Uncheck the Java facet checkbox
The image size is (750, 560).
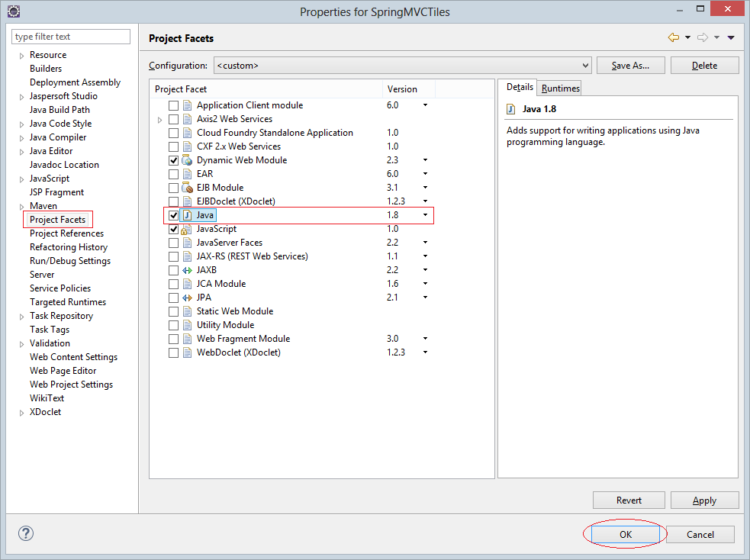pos(174,216)
